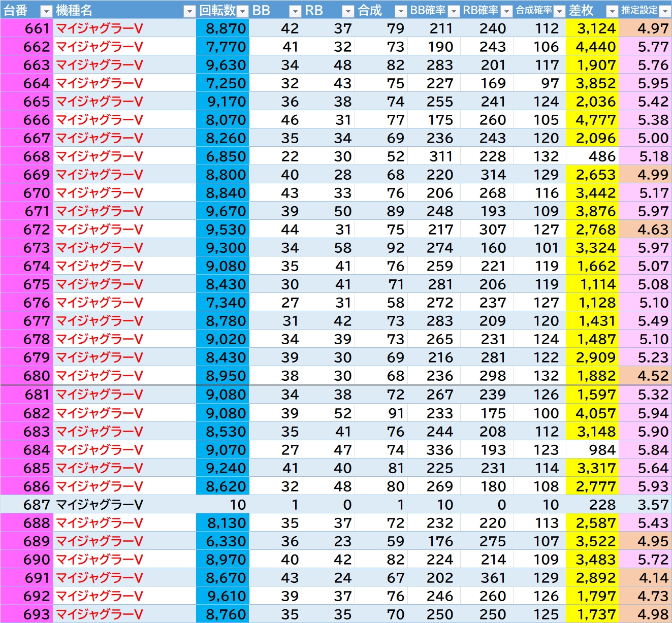Select machine number cell 687
This screenshot has width=672, height=623.
26,505
